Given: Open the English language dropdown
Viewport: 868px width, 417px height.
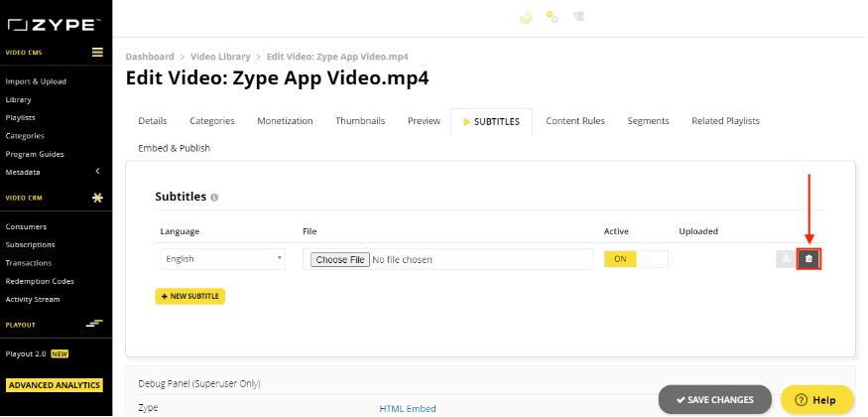Looking at the screenshot, I should coord(222,259).
